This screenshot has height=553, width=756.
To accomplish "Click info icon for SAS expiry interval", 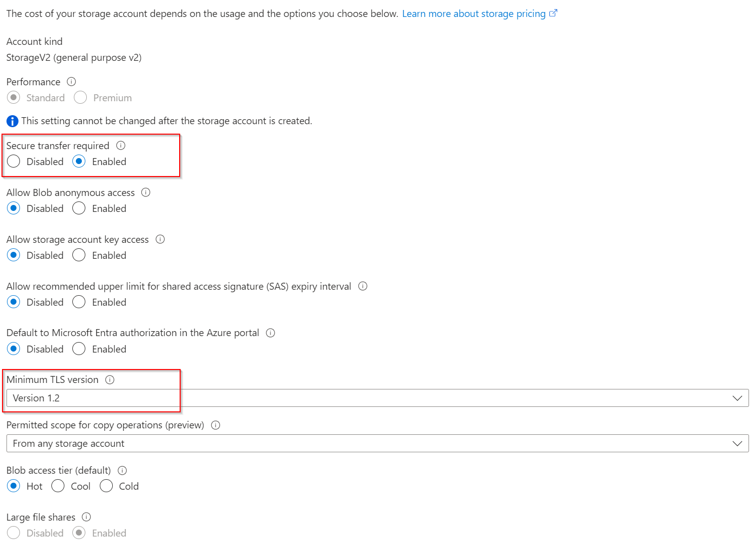I will tap(363, 286).
